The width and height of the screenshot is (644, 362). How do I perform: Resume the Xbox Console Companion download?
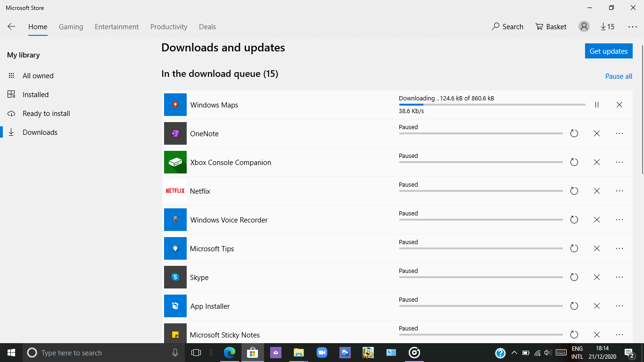coord(574,162)
